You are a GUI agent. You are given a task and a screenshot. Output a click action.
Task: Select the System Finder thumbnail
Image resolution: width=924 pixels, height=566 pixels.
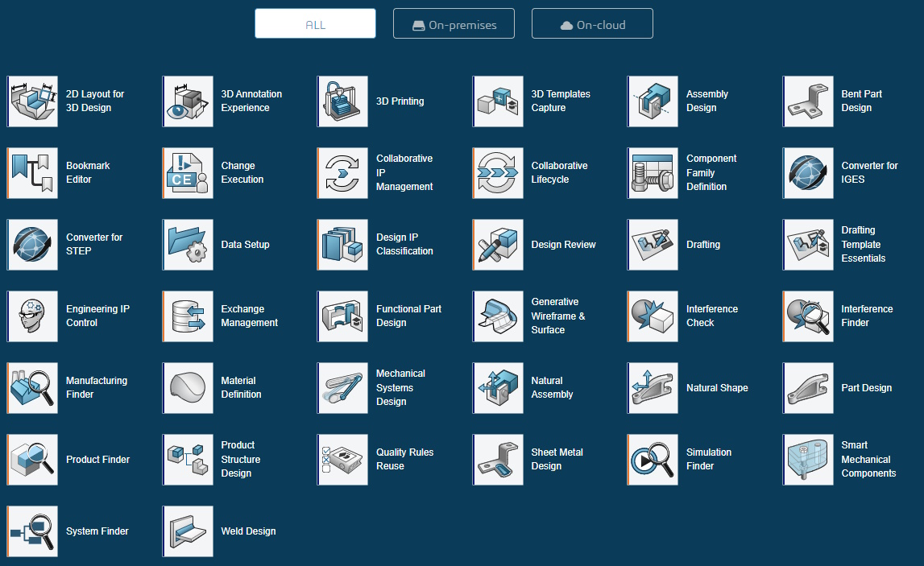(x=33, y=531)
